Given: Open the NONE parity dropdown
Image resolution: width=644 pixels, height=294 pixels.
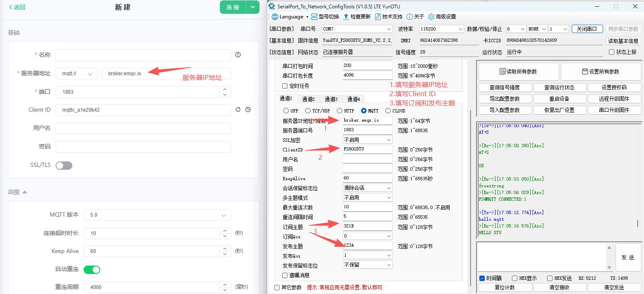Looking at the screenshot, I should pos(537,29).
